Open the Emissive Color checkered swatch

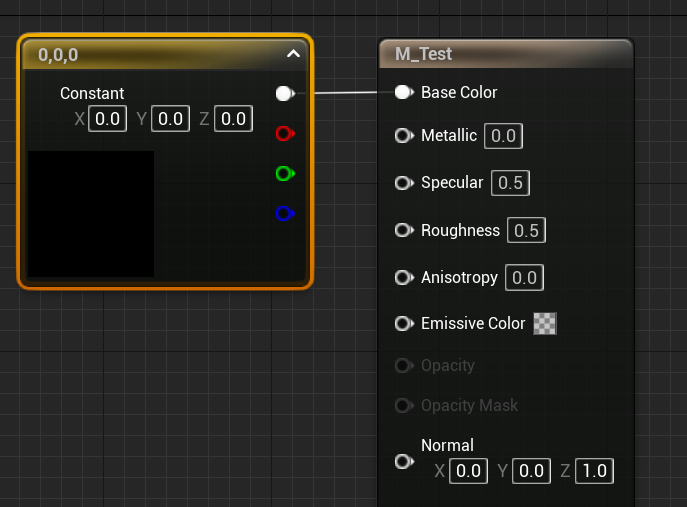click(x=545, y=323)
